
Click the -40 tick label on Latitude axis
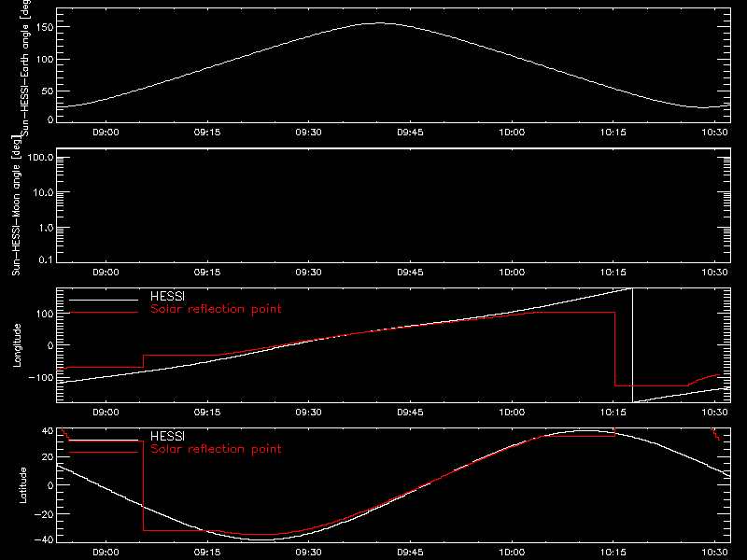click(x=44, y=540)
